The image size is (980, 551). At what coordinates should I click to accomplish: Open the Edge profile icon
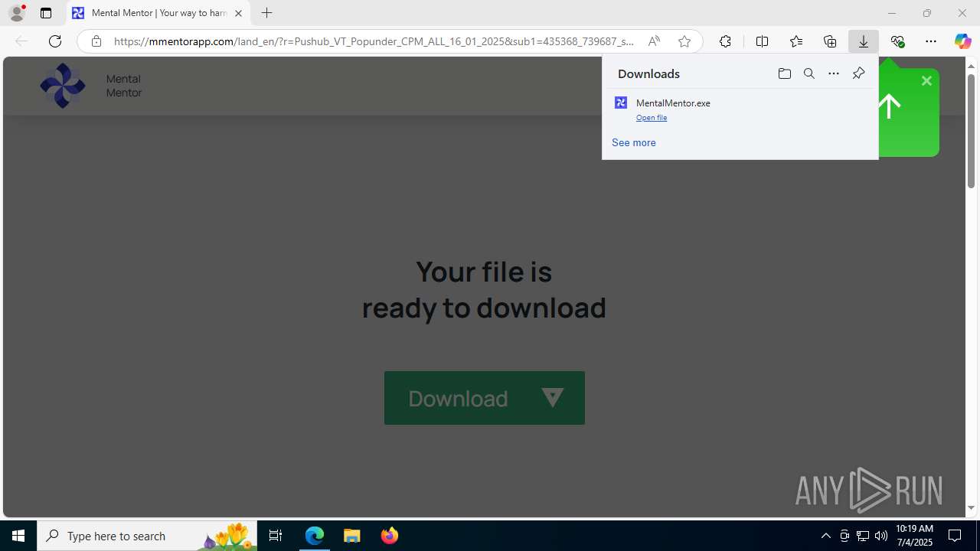(17, 13)
